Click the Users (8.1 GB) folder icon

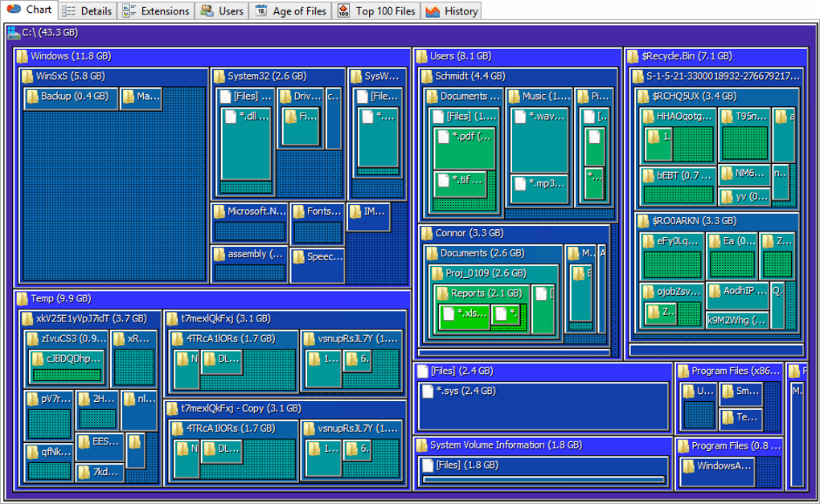(421, 56)
